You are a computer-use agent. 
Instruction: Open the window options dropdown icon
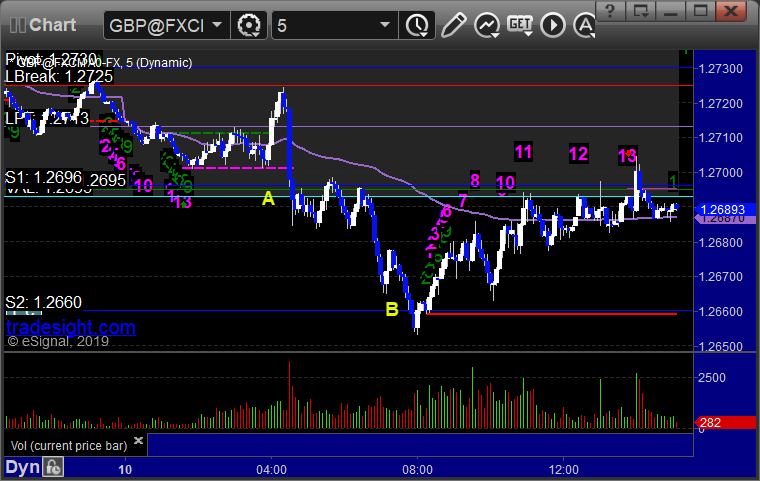tap(641, 10)
